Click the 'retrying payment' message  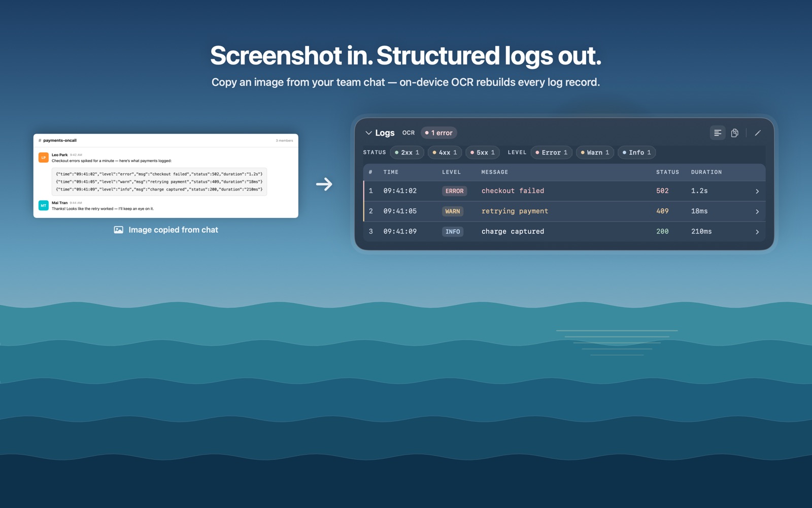coord(515,211)
